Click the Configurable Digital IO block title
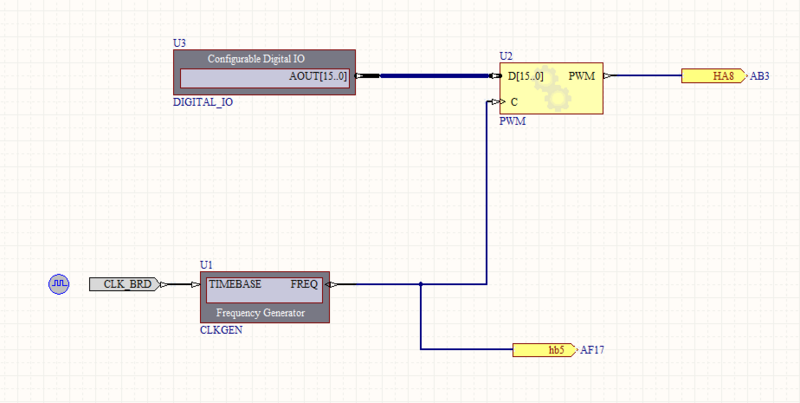800x403 pixels. tap(264, 59)
